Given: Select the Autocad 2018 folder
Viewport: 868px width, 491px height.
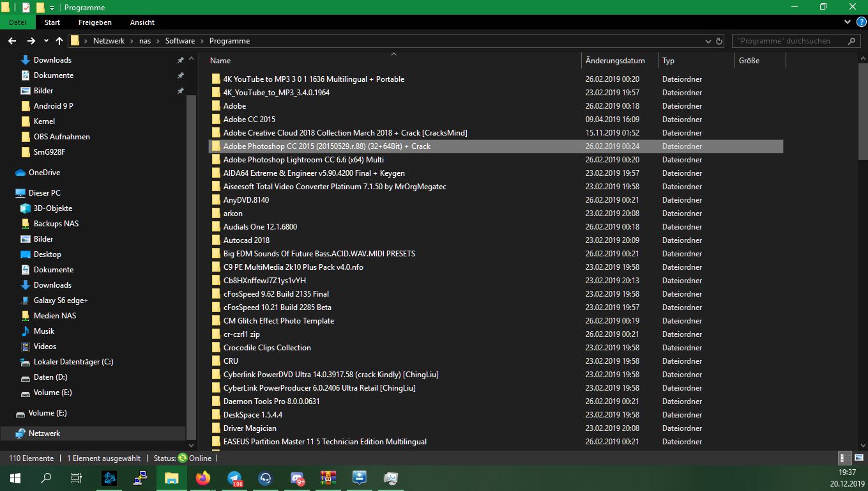Looking at the screenshot, I should click(x=246, y=240).
